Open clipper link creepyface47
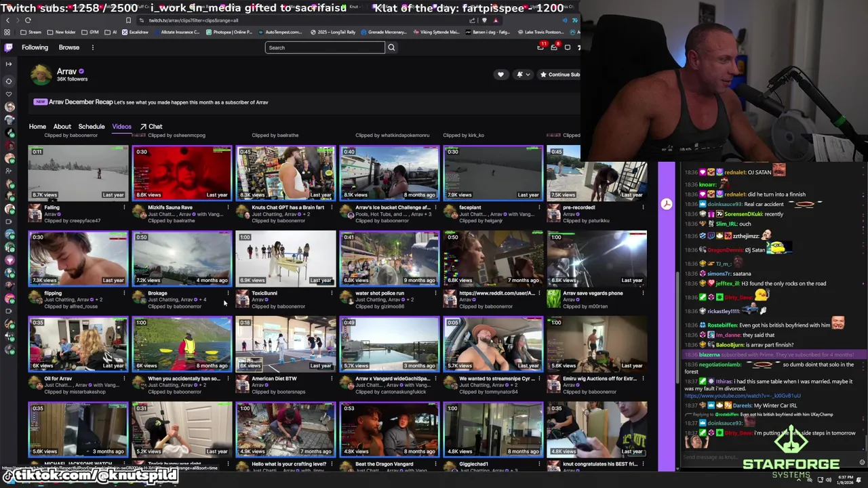This screenshot has height=488, width=868. click(84, 221)
